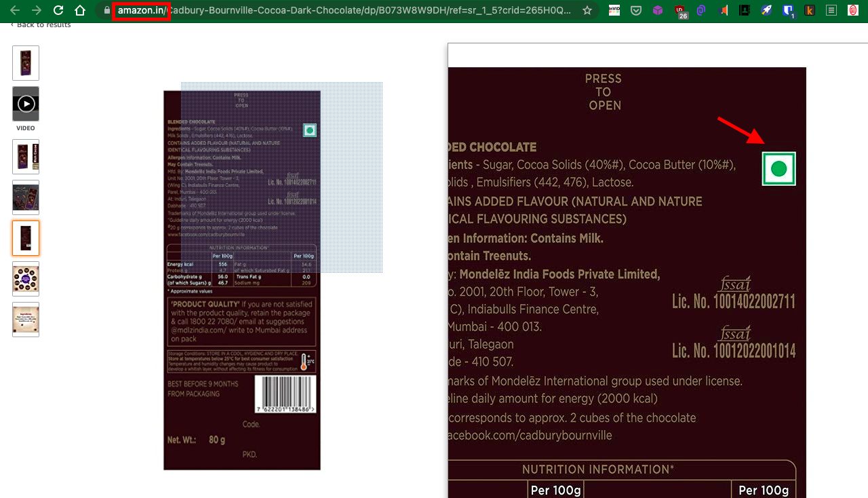868x498 pixels.
Task: Click the 'PRODUCT QUALITY' box on pack
Action: coord(242,322)
